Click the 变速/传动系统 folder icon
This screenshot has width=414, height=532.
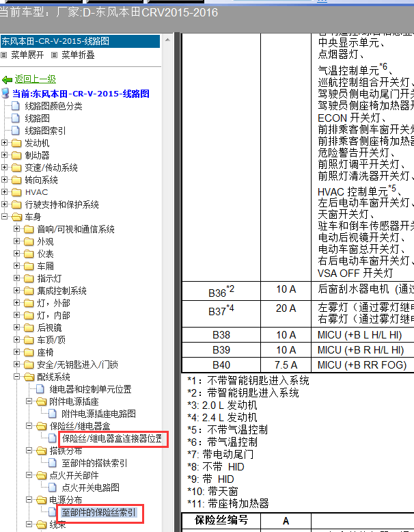[x=16, y=168]
